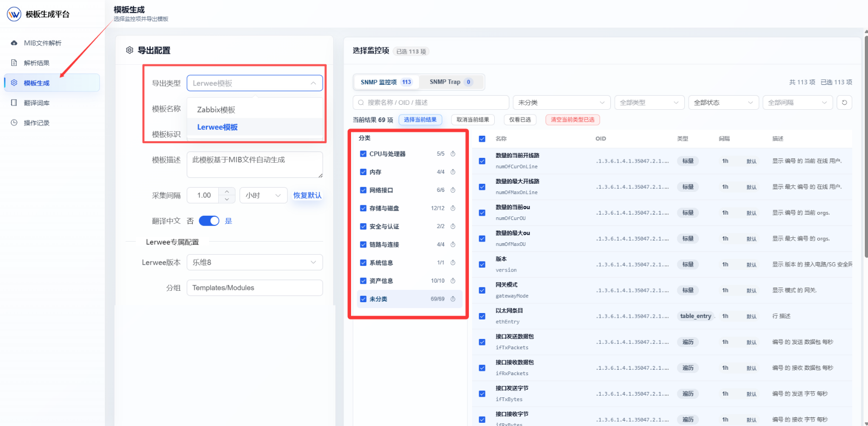This screenshot has height=426, width=868.
Task: Switch to the SNMP Trap tab
Action: (451, 82)
